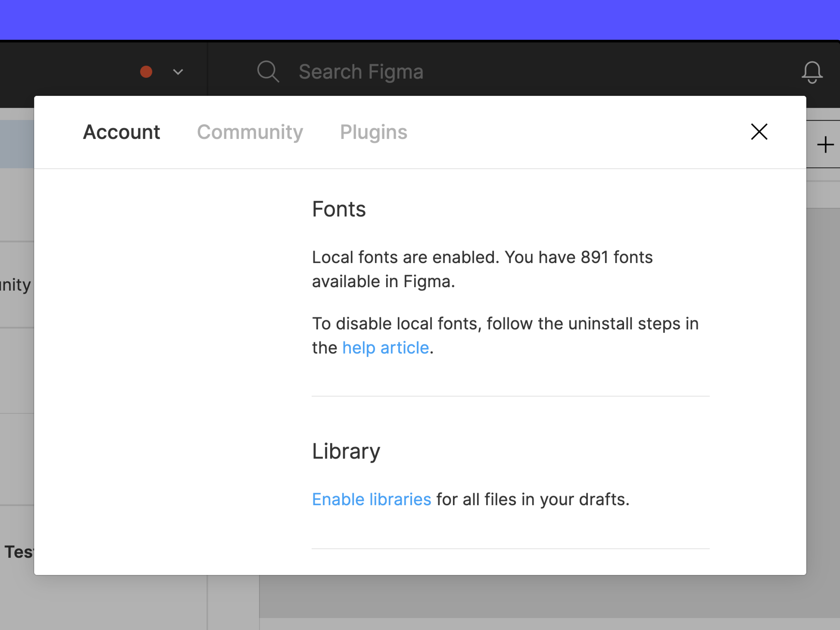840x630 pixels.
Task: Open the notifications bell
Action: pyautogui.click(x=812, y=72)
